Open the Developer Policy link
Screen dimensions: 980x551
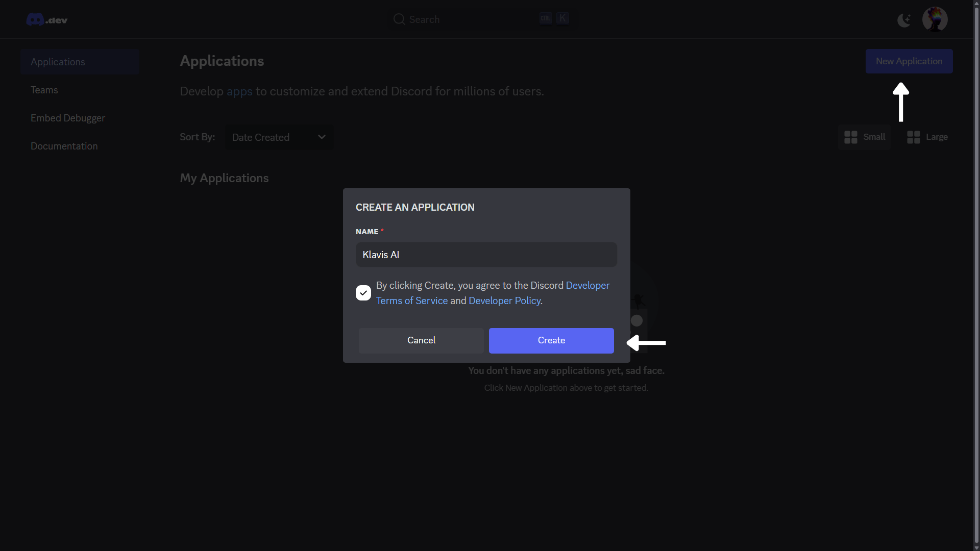click(504, 301)
